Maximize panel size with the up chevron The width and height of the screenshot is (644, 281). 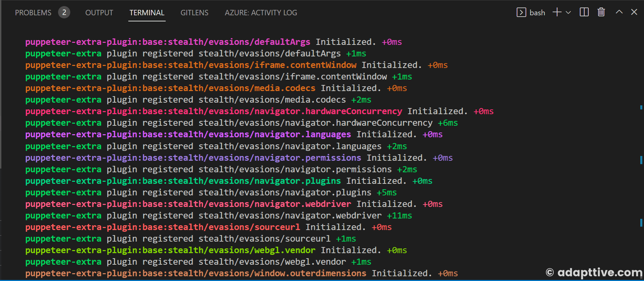click(x=619, y=12)
